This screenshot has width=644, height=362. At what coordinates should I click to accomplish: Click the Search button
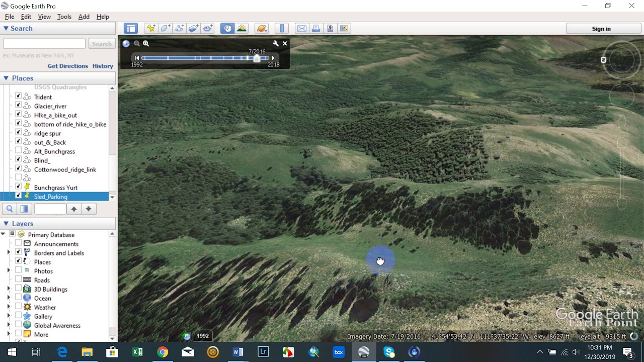click(x=102, y=44)
